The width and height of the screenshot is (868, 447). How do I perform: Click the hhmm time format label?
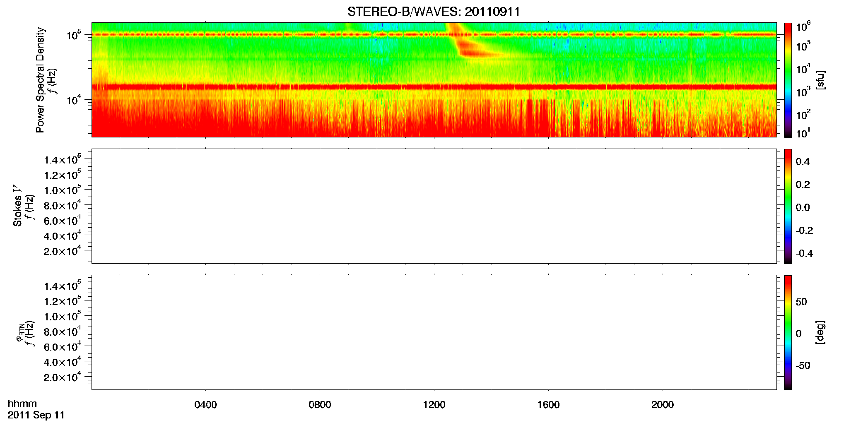coord(22,404)
